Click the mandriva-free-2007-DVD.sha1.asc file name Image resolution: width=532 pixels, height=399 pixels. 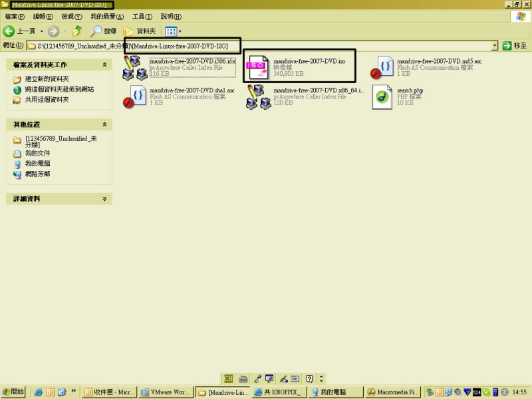tap(192, 90)
